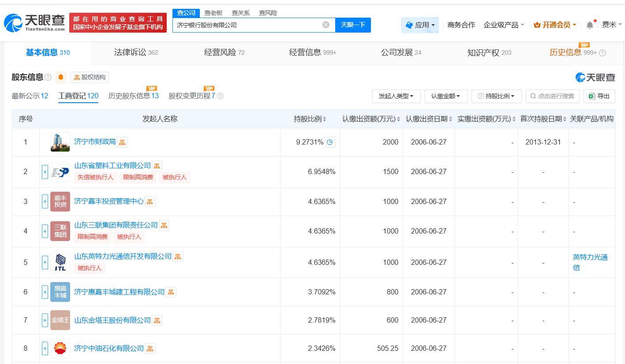Image resolution: width=625 pixels, height=364 pixels.
Task: Switch search mode to 查老板
Action: [213, 13]
